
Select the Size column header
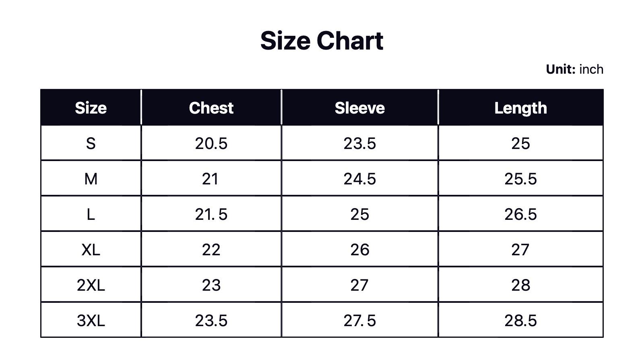click(x=91, y=108)
